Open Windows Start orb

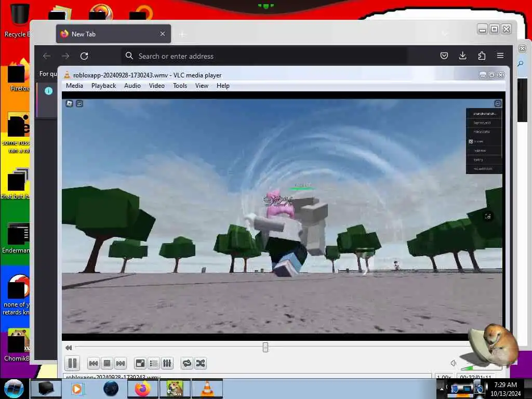[14, 389]
